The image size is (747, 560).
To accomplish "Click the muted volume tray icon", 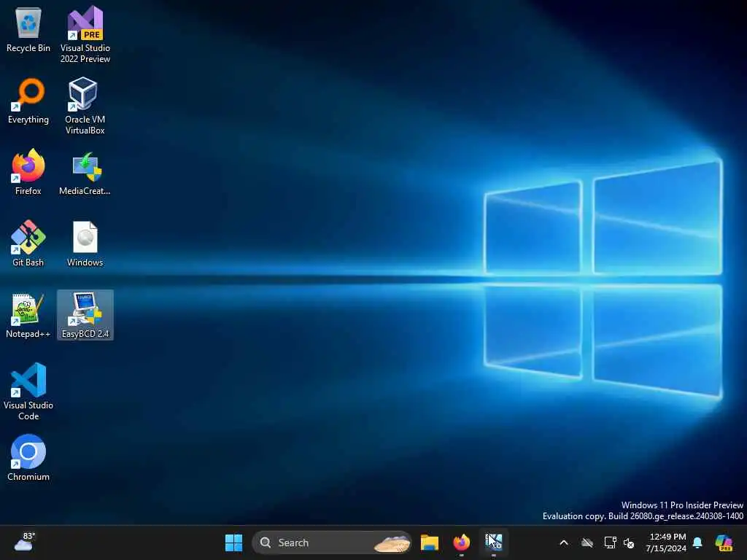I will pos(629,542).
